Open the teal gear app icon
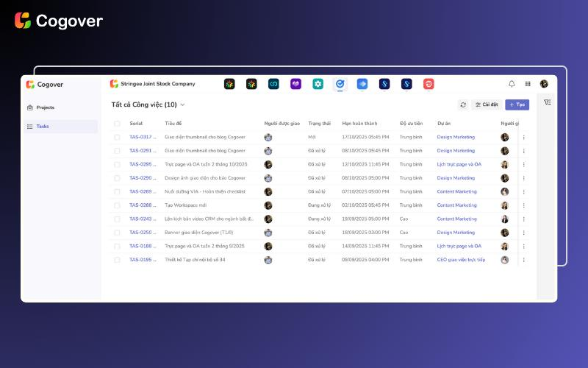 (318, 84)
